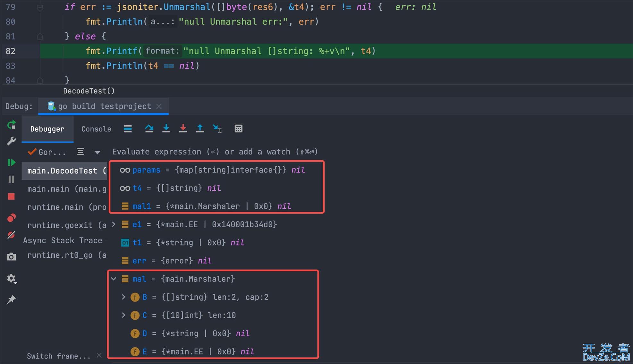The width and height of the screenshot is (633, 364).
Task: Click the red Force Step Into icon
Action: point(183,128)
